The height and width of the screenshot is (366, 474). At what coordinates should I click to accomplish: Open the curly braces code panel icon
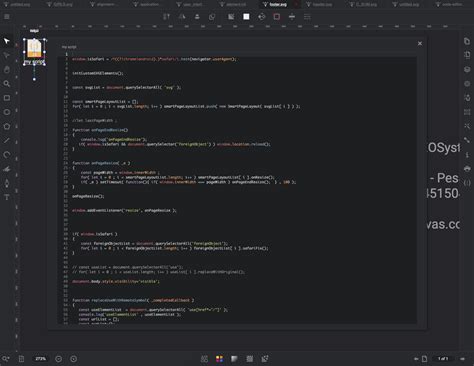[467, 183]
